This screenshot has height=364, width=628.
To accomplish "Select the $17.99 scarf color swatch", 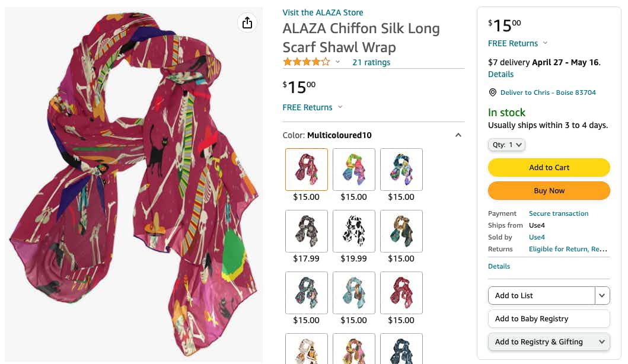I will [x=307, y=231].
